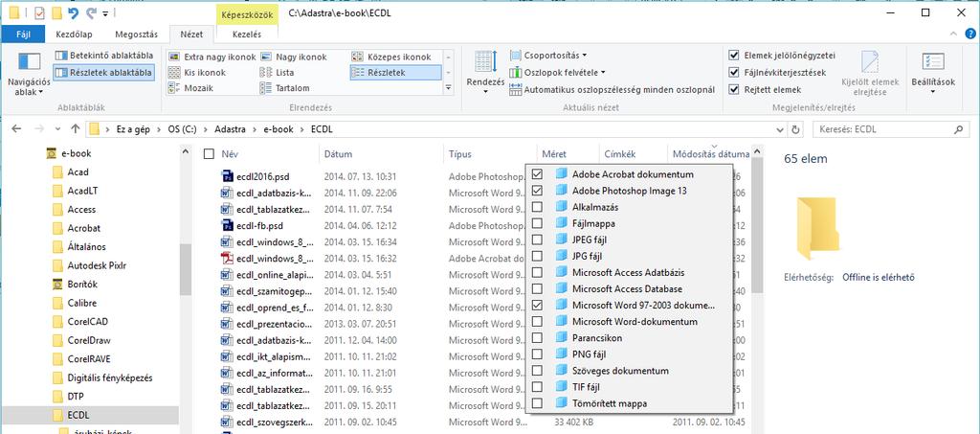Open Beállítások folder options

[x=933, y=74]
